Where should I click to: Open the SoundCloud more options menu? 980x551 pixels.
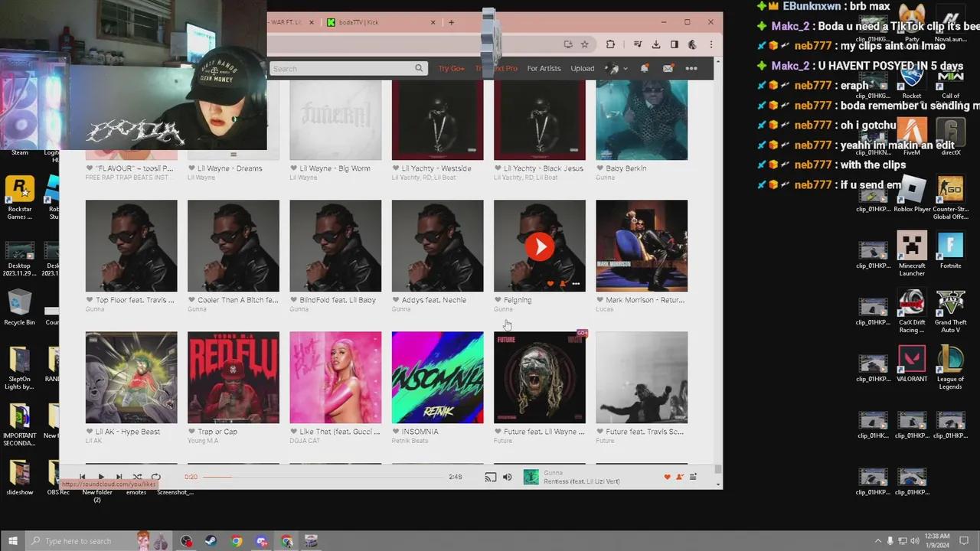[691, 68]
